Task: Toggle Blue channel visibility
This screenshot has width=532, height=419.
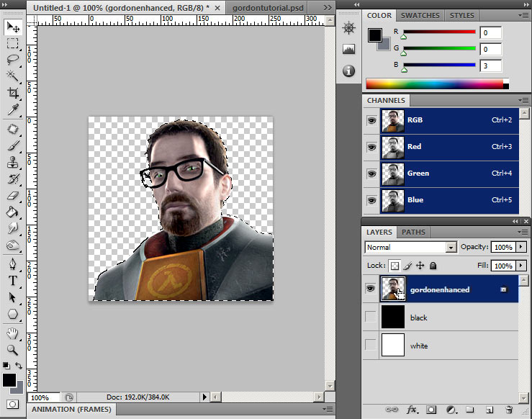Action: pyautogui.click(x=371, y=200)
